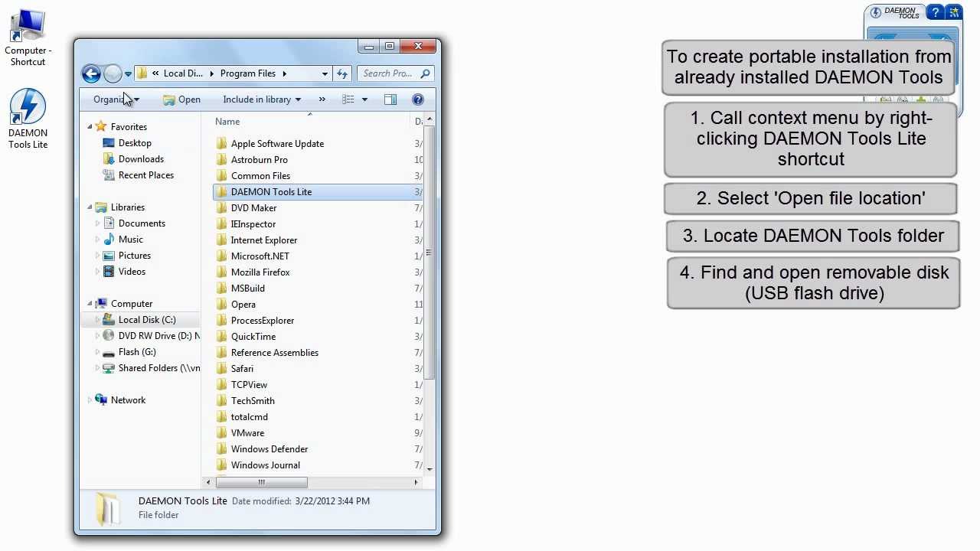
Task: Select the Microsoft.NET folder
Action: 260,256
